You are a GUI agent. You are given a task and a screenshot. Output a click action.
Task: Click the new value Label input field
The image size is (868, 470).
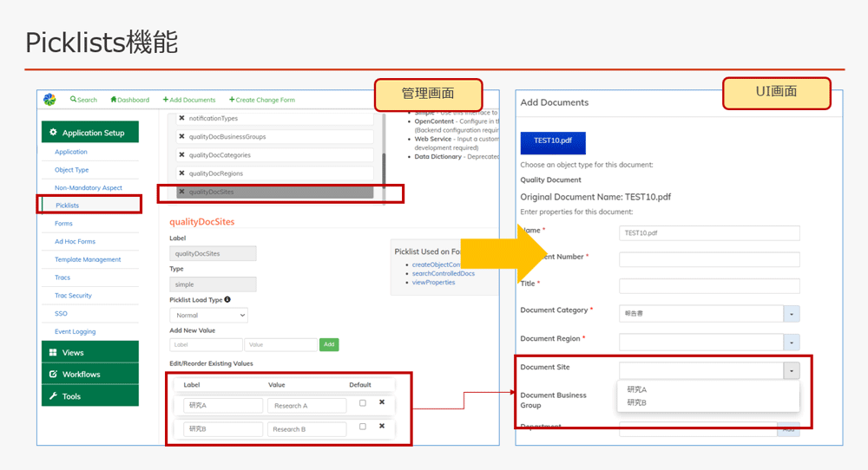tap(206, 344)
